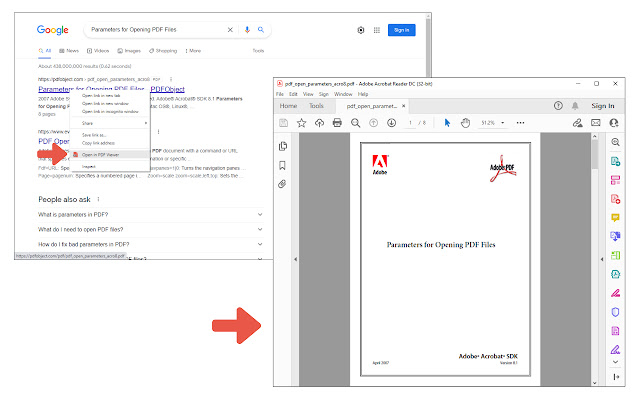Open the Protect shield tool icon
The height and width of the screenshot is (400, 640).
pos(616,312)
